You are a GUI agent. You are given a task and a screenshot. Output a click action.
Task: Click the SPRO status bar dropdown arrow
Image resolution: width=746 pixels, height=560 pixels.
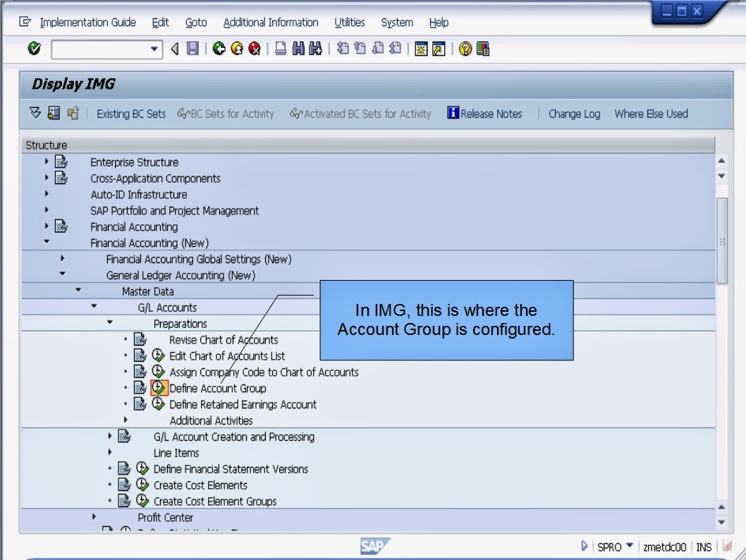point(630,545)
